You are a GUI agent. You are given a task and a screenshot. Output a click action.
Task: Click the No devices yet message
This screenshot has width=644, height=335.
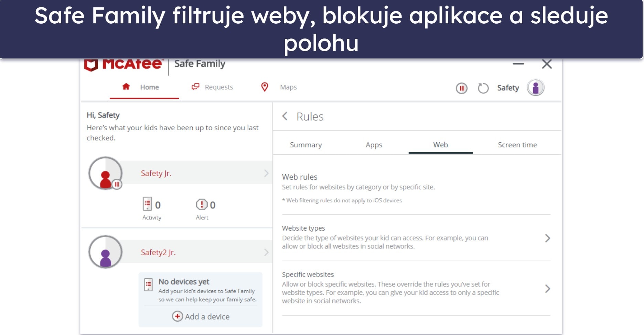click(x=184, y=282)
